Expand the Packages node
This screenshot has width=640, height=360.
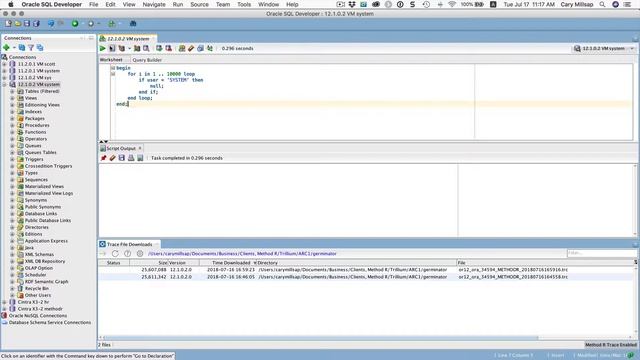[x=12, y=118]
